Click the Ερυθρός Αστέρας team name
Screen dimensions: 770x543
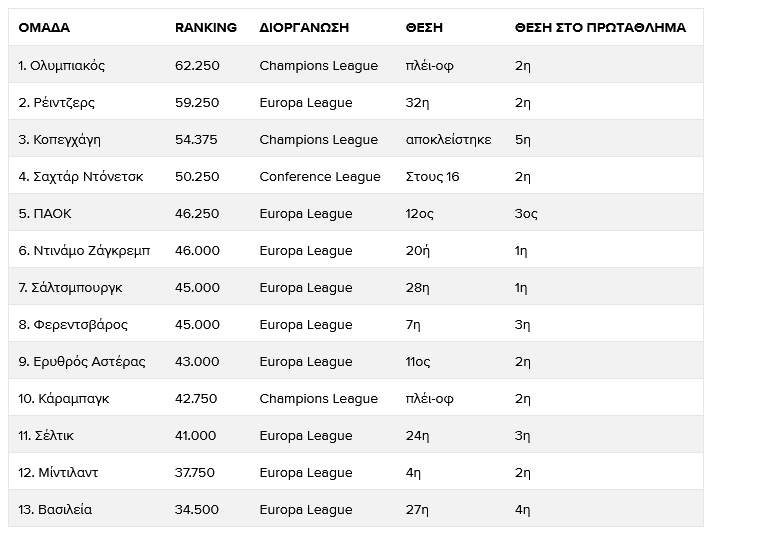coord(82,362)
